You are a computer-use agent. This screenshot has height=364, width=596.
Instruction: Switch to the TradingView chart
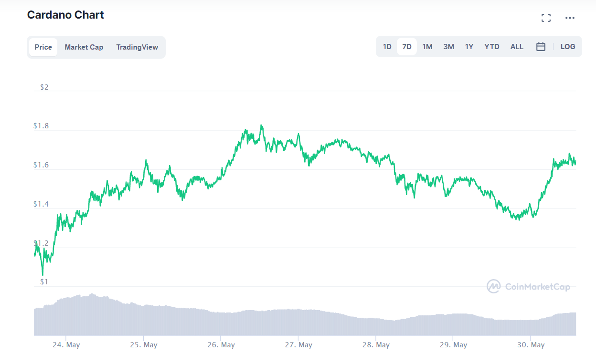point(137,47)
